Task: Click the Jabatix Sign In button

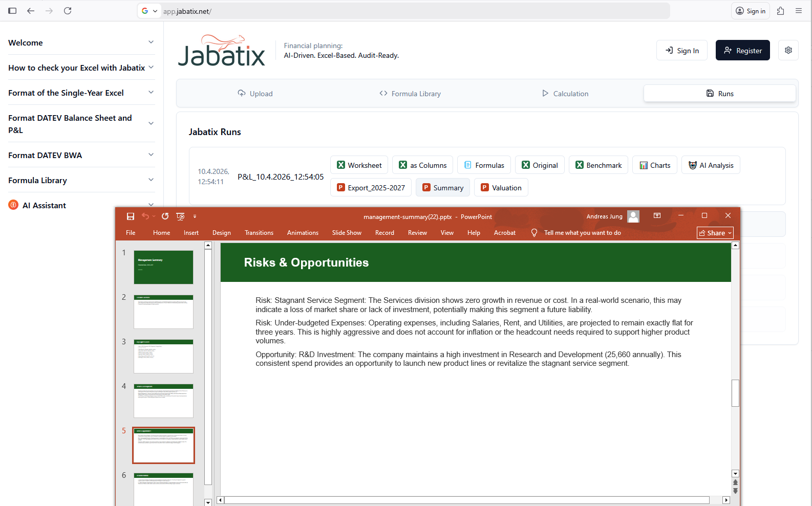Action: (682, 50)
